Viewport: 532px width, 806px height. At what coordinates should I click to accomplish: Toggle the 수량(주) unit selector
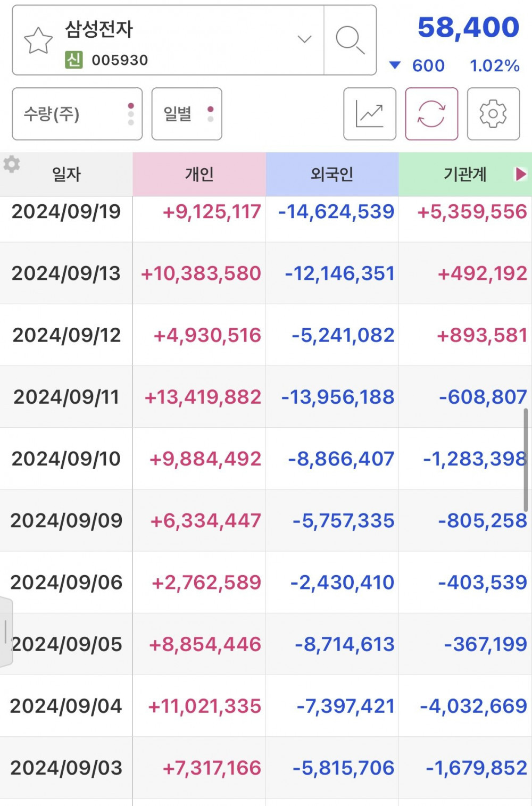[77, 114]
